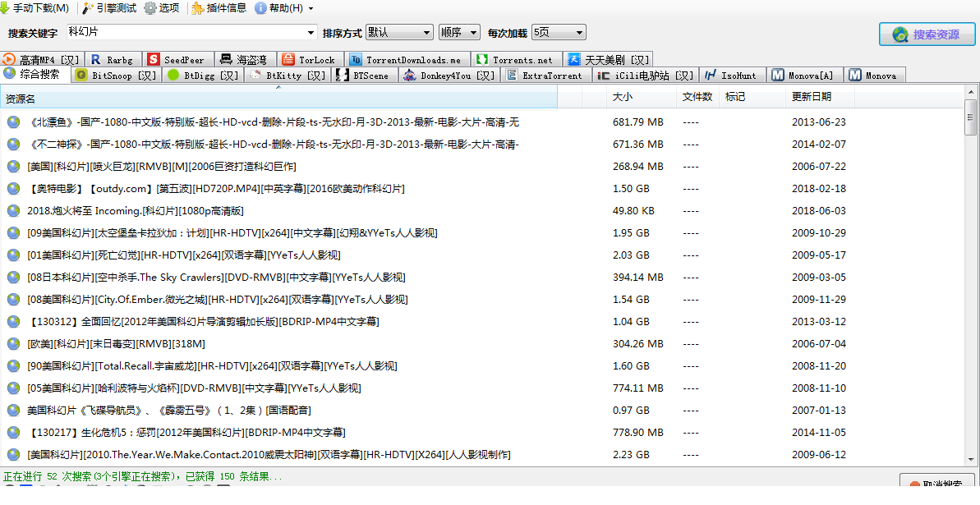Switch to the BitSnoop [汉] tab
Screen dimensions: 980x505
click(117, 76)
